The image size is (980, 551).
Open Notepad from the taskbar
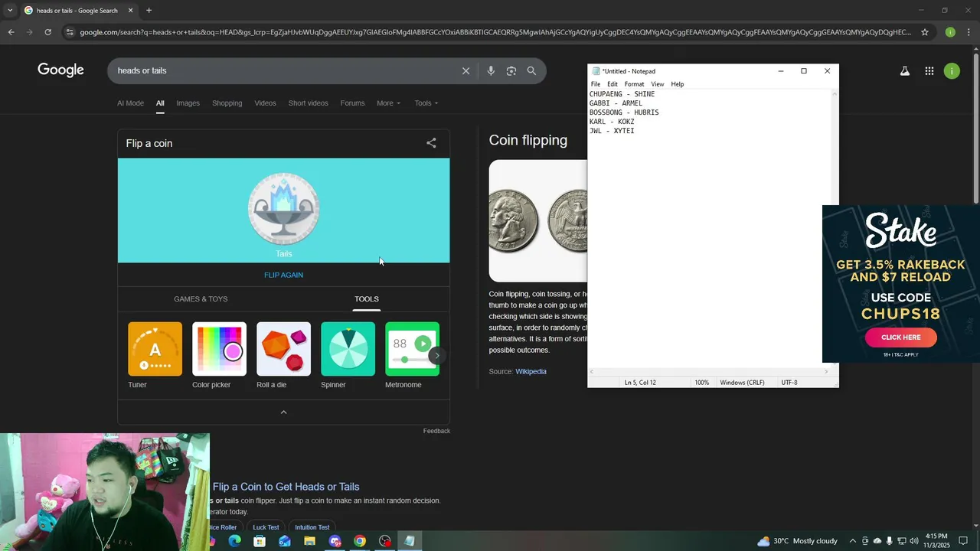tap(410, 541)
